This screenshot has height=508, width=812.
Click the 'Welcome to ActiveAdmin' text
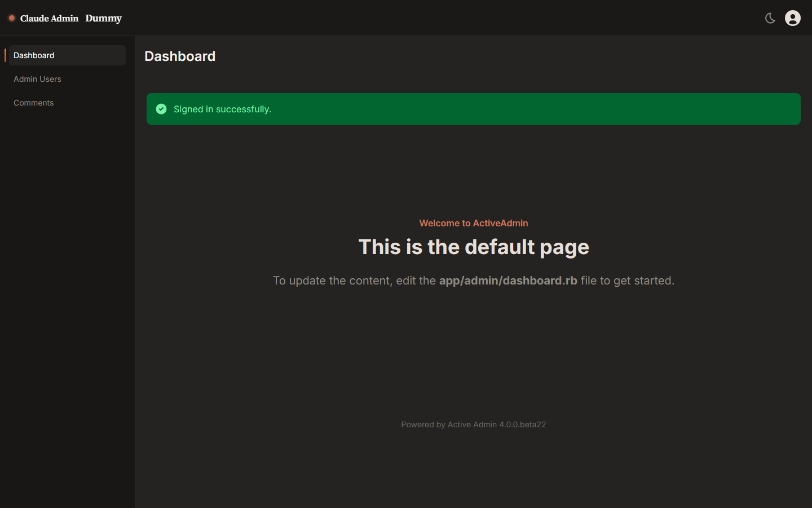tap(474, 223)
